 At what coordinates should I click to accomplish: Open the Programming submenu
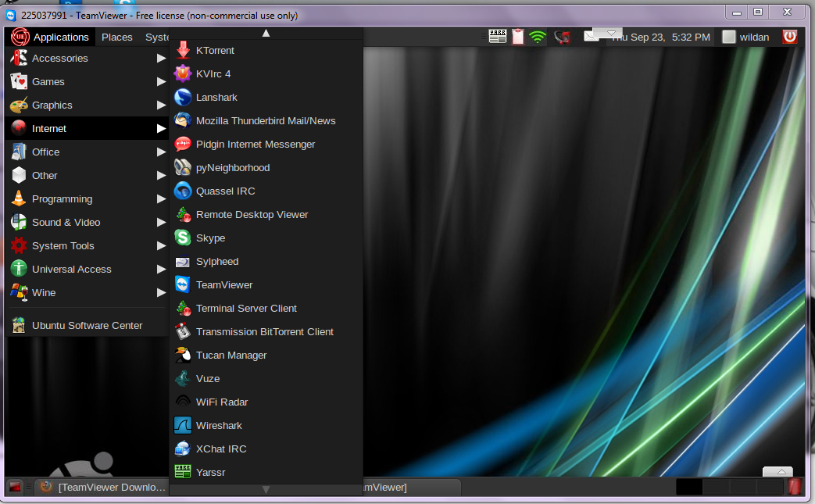coord(87,198)
